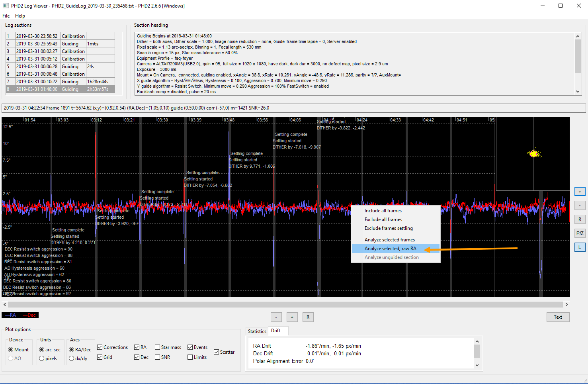This screenshot has width=588, height=384.
Task: Click the red Dec legend label
Action: (x=29, y=315)
